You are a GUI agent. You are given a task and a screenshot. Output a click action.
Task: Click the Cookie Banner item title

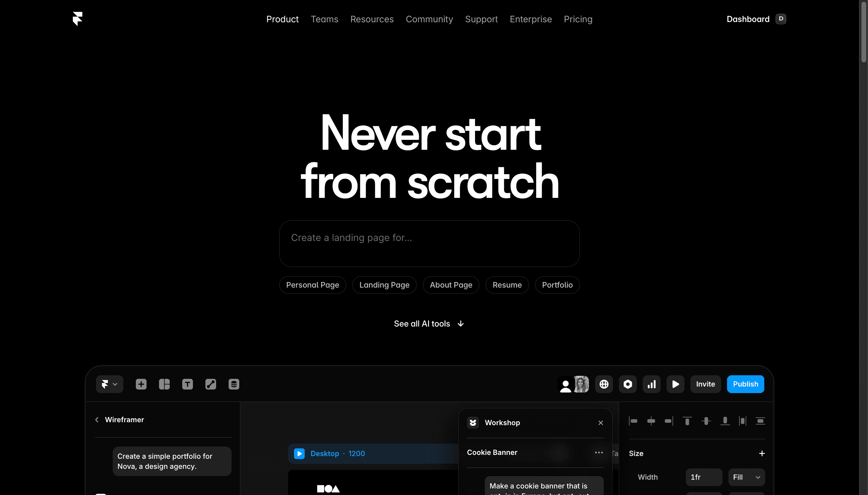tap(492, 453)
